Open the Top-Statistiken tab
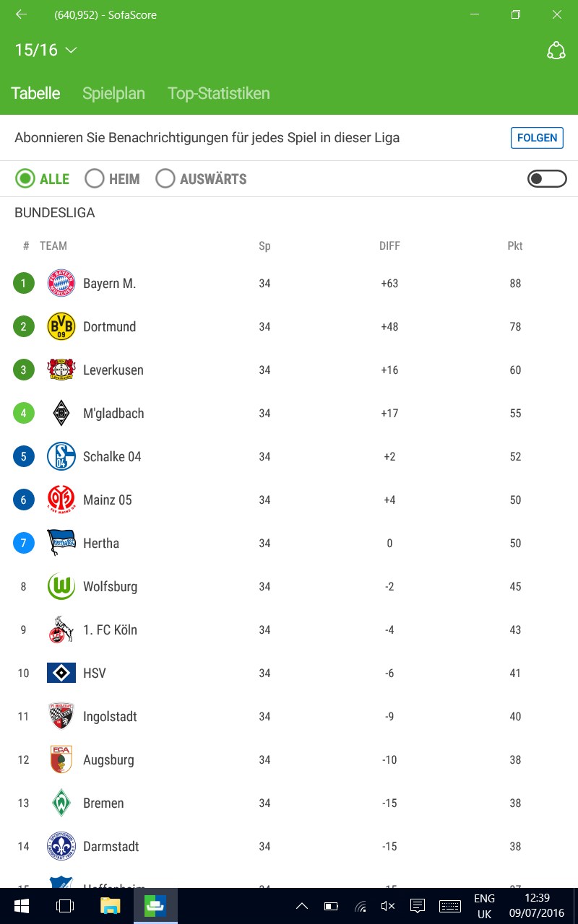The height and width of the screenshot is (924, 578). tap(218, 94)
